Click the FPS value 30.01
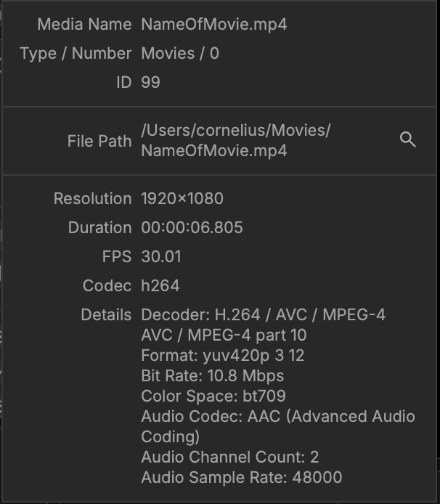440x504 pixels. (161, 256)
